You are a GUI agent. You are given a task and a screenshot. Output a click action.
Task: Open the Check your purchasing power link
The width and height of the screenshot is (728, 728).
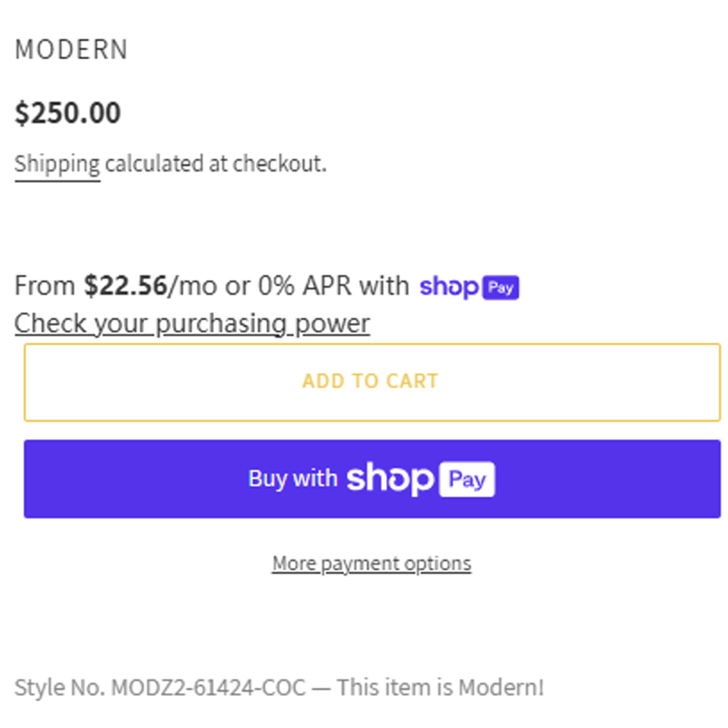[x=192, y=324]
